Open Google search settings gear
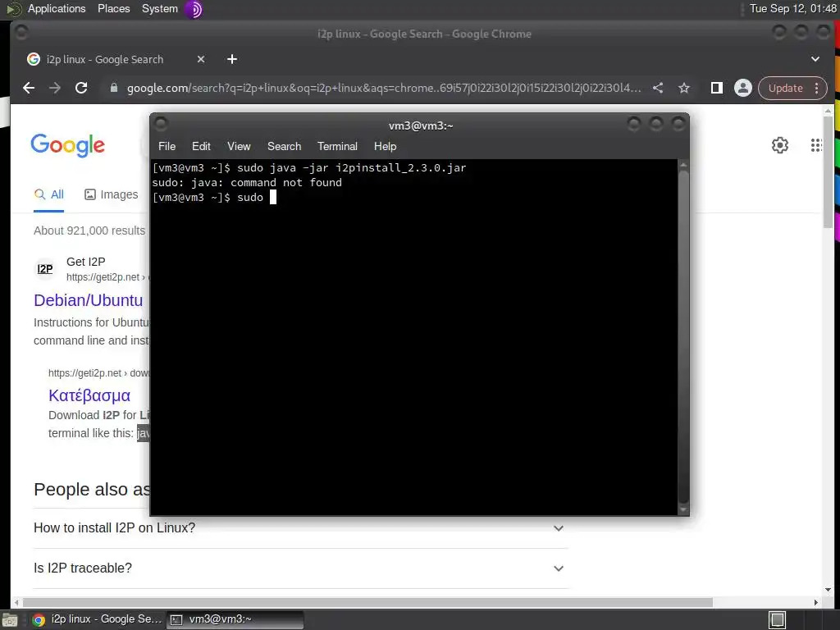The height and width of the screenshot is (630, 840). click(x=780, y=145)
